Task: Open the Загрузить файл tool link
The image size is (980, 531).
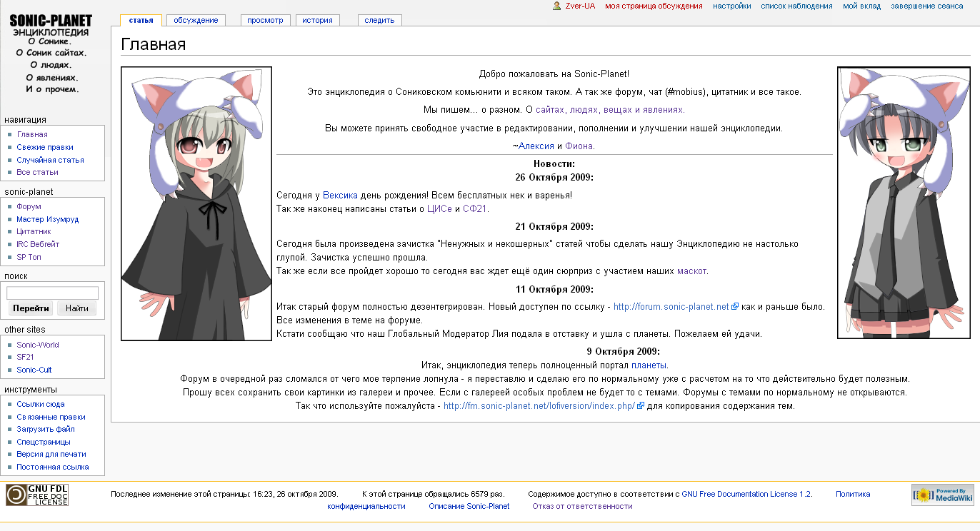Action: tap(46, 429)
